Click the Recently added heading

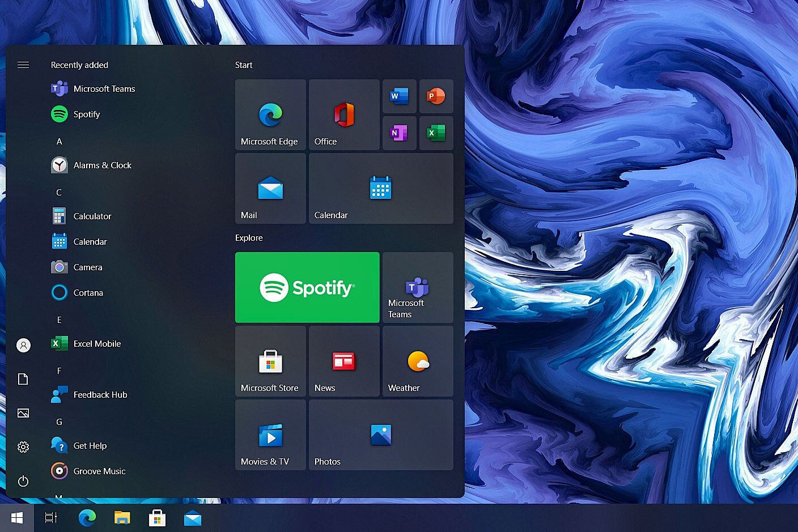tap(79, 65)
